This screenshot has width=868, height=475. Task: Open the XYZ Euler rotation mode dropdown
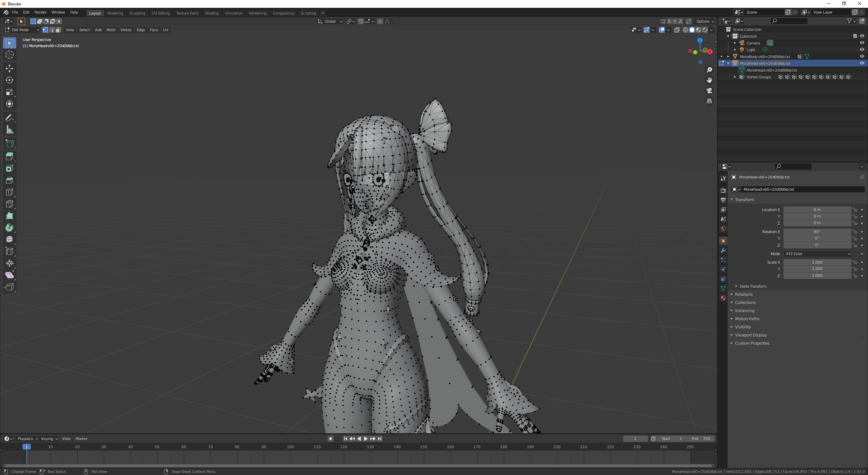click(817, 254)
